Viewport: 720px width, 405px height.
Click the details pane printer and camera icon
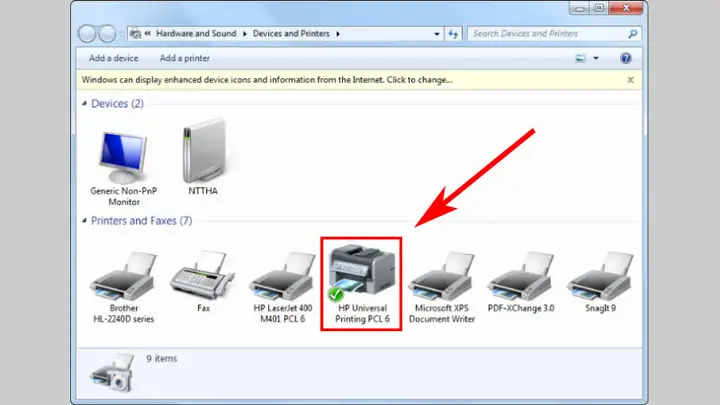click(113, 373)
